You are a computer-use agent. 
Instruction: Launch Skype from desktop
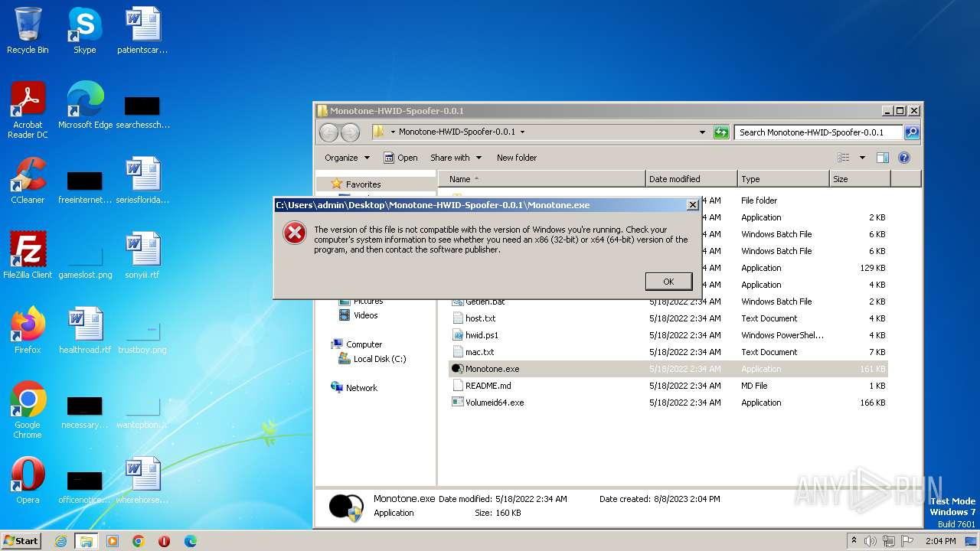84,31
